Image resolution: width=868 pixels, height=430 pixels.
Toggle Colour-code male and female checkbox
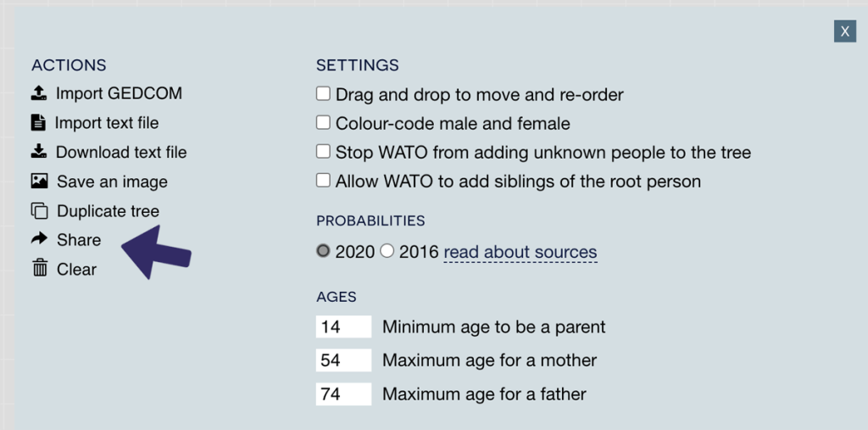[x=323, y=123]
